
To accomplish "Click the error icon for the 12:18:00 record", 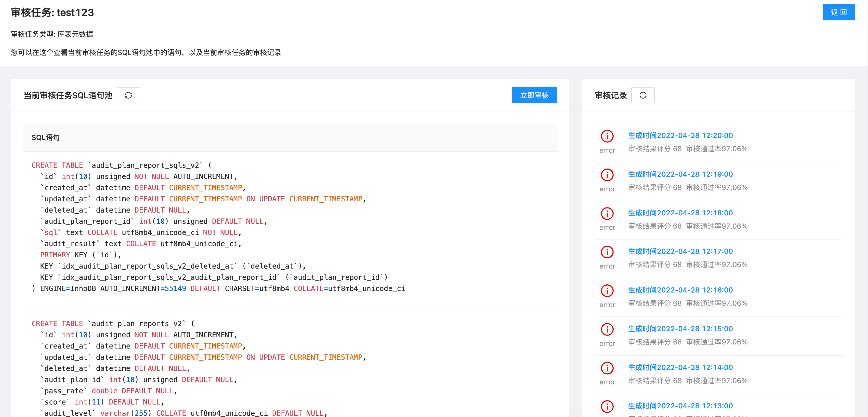I will 607,213.
